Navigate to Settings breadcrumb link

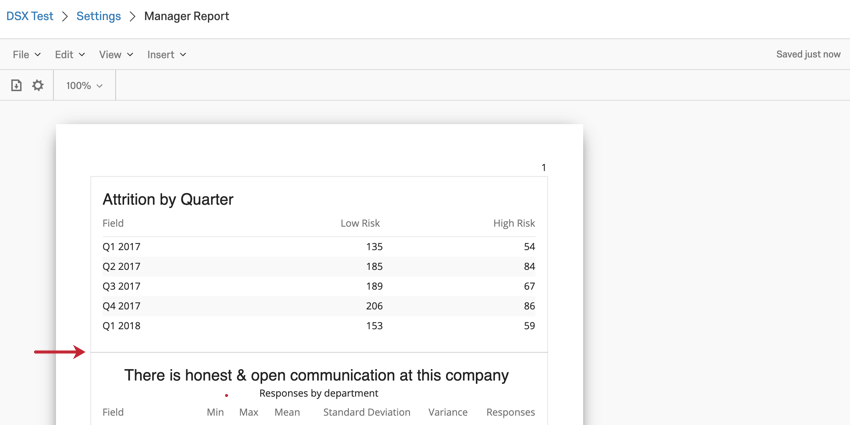(x=98, y=16)
